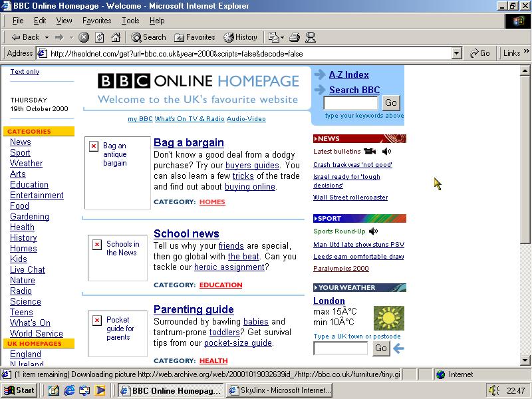Go to the Home page icon
The image size is (532, 399).
pos(116,37)
